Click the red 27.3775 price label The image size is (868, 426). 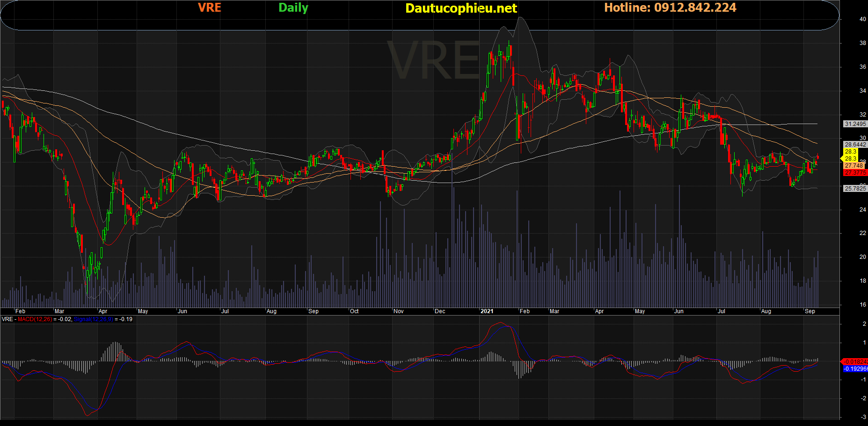(x=855, y=173)
